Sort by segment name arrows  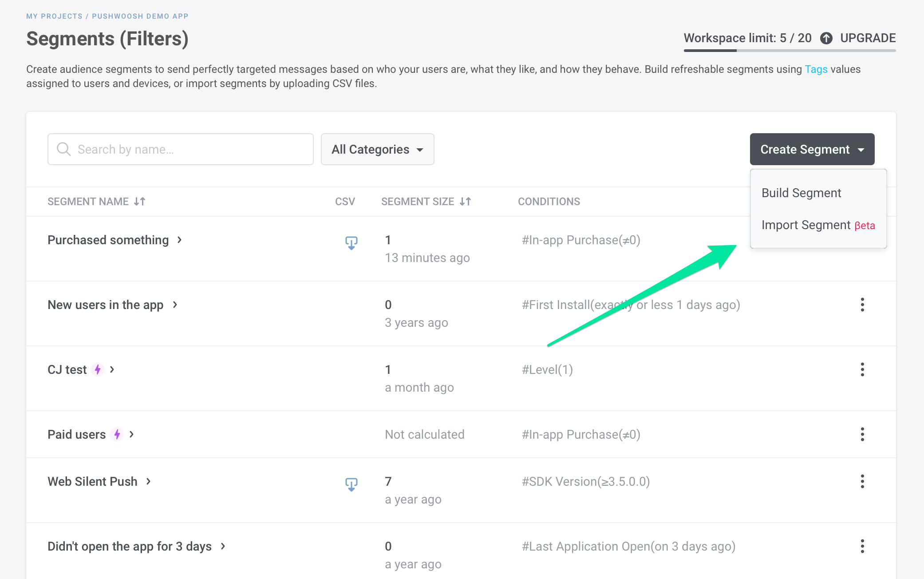click(x=140, y=202)
